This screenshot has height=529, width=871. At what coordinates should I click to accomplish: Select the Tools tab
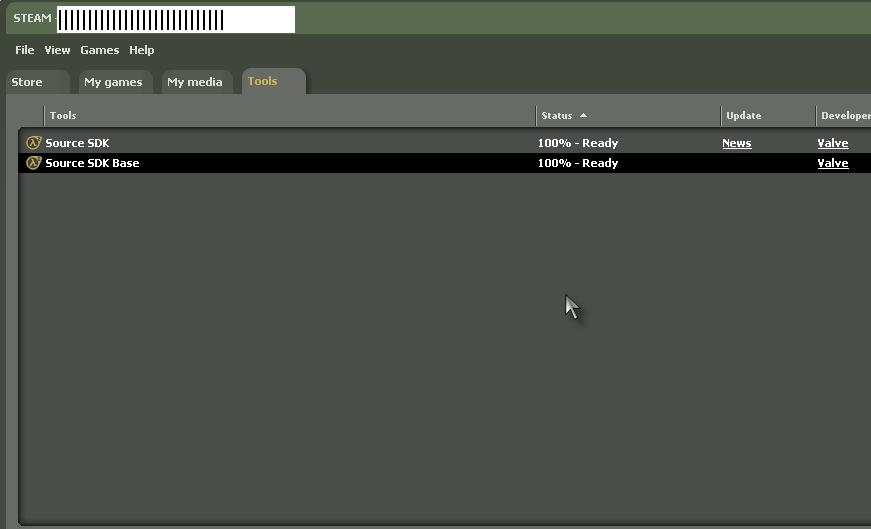tap(274, 81)
